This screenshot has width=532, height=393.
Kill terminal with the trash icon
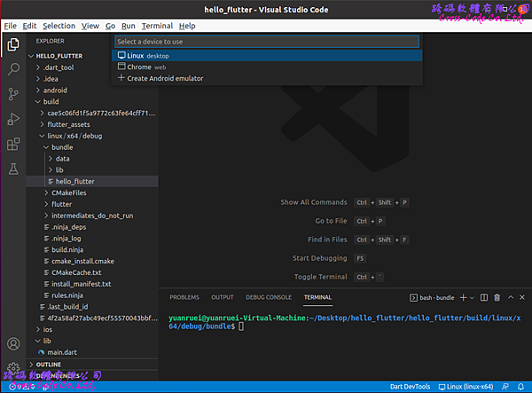click(497, 297)
